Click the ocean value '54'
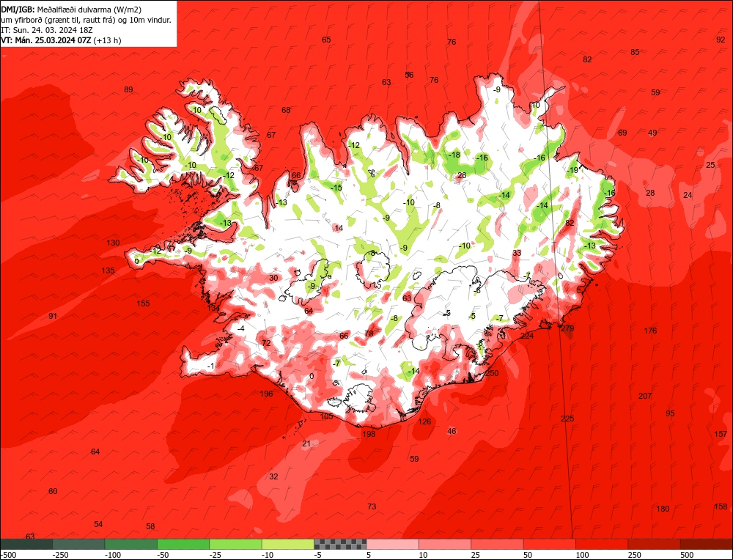 point(98,524)
